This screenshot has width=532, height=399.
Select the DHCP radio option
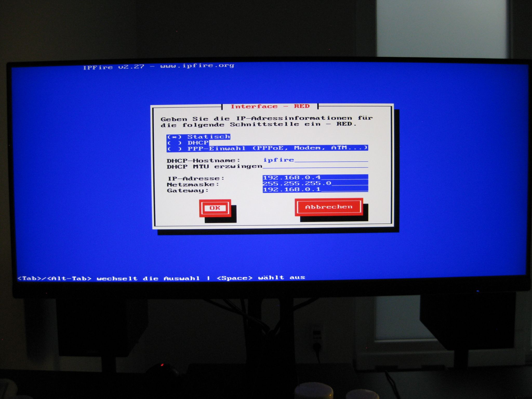tap(188, 143)
